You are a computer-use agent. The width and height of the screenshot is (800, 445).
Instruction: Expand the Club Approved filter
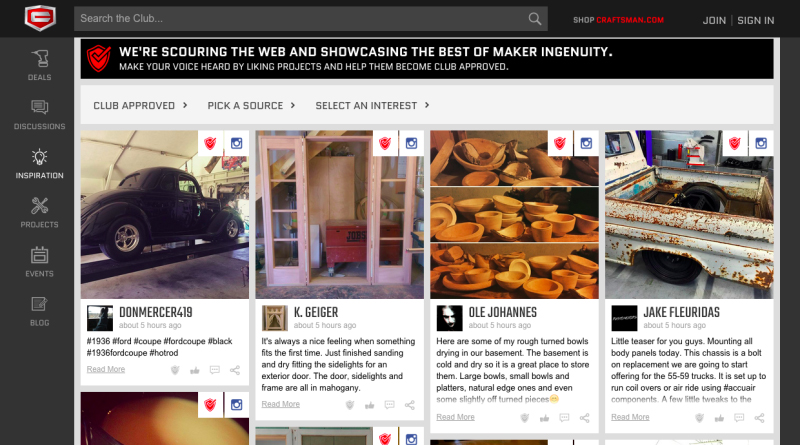click(140, 106)
